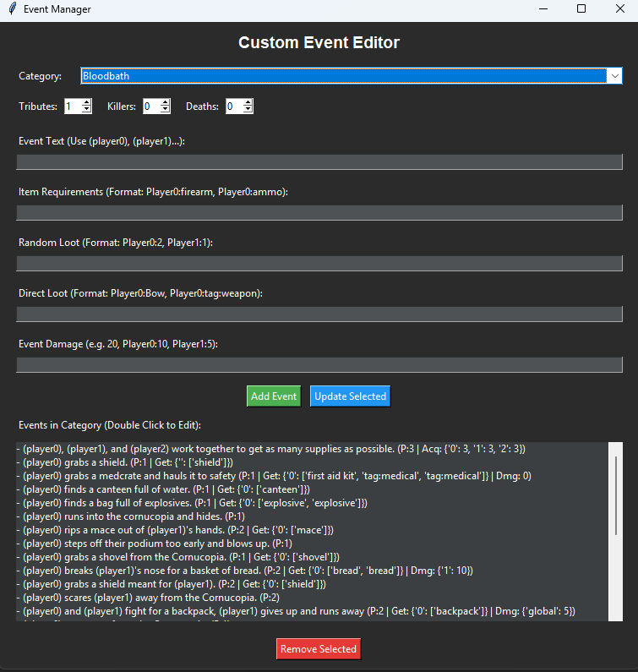Decrease the Deaths spinner value

click(248, 110)
